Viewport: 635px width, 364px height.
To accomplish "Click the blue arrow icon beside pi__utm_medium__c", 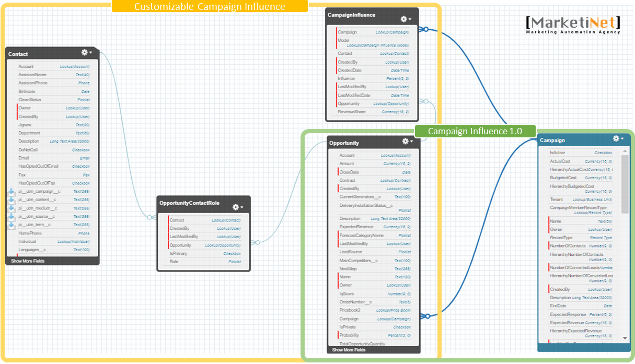I will pyautogui.click(x=11, y=208).
